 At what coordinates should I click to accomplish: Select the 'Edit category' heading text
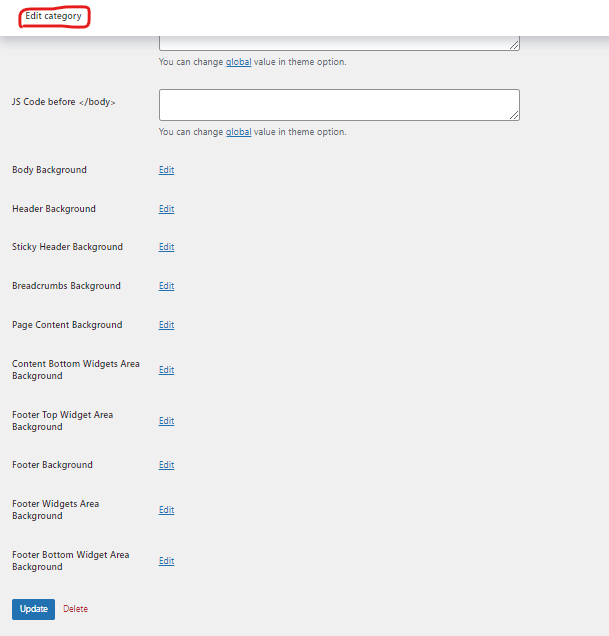pos(54,16)
